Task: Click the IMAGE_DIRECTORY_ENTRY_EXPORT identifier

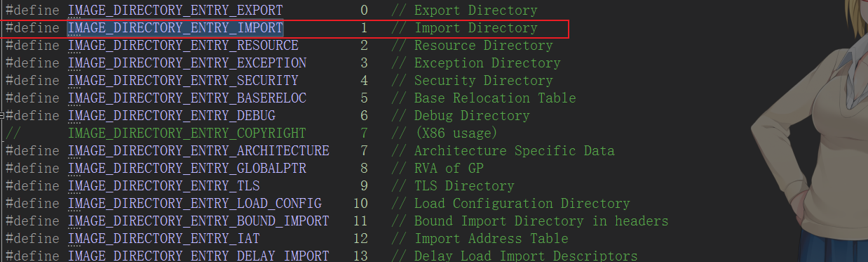Action: 175,11
